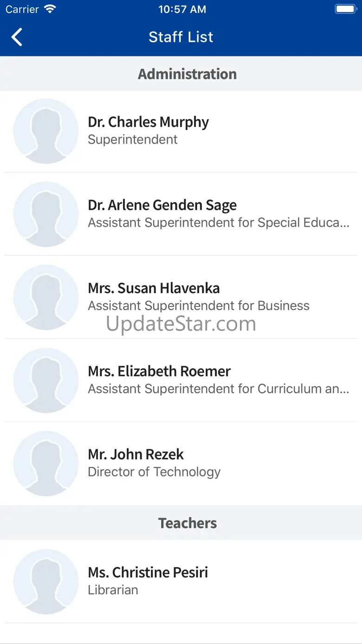Tap Mr. John Rezek's name
Viewport: 362px width, 644px height.
pos(136,455)
